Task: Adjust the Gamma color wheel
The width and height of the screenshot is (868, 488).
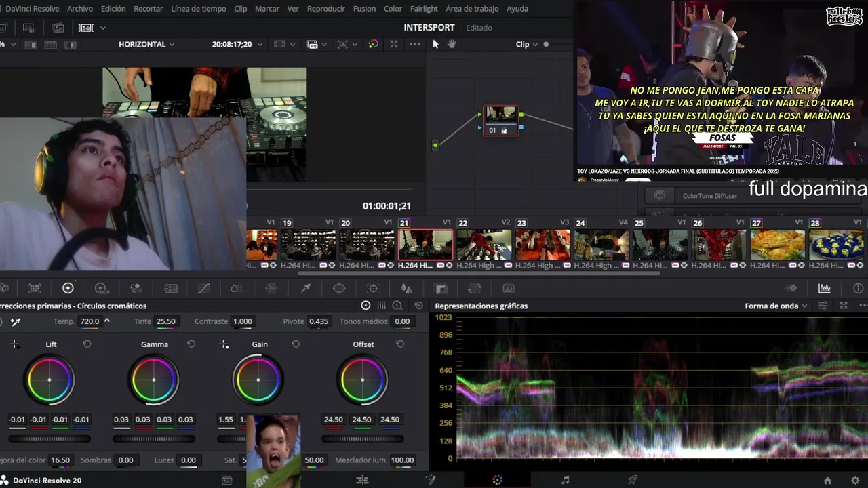Action: tap(154, 380)
